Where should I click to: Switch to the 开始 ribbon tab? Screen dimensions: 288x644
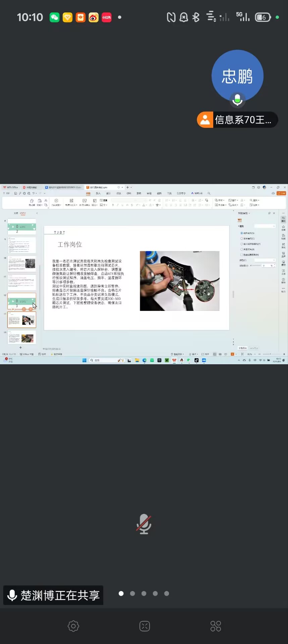[88, 194]
